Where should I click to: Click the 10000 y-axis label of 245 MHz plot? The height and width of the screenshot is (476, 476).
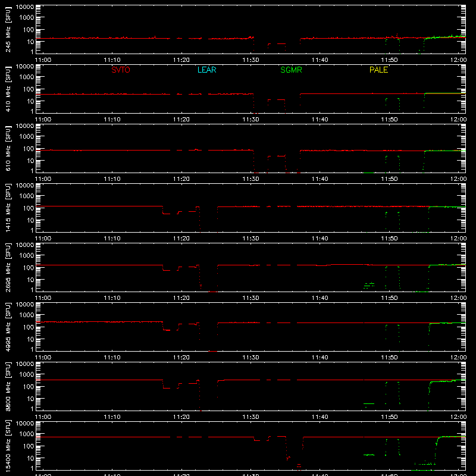click(x=25, y=7)
